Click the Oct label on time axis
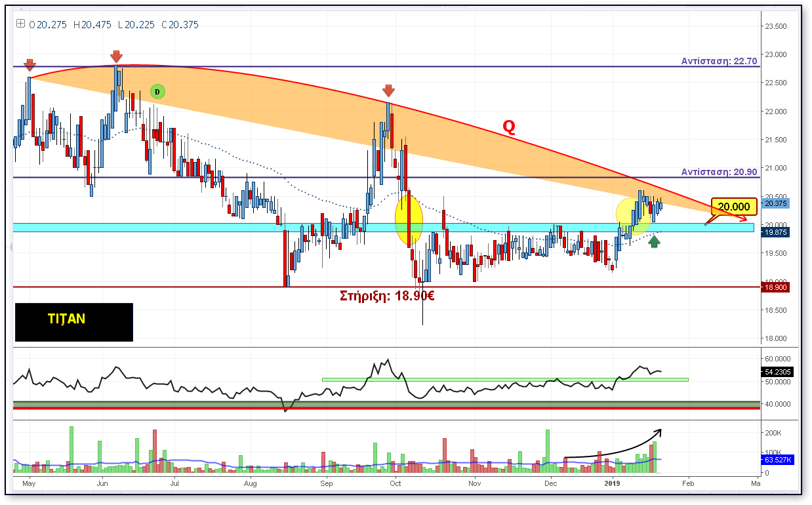This screenshot has height=505, width=812. pos(396,484)
